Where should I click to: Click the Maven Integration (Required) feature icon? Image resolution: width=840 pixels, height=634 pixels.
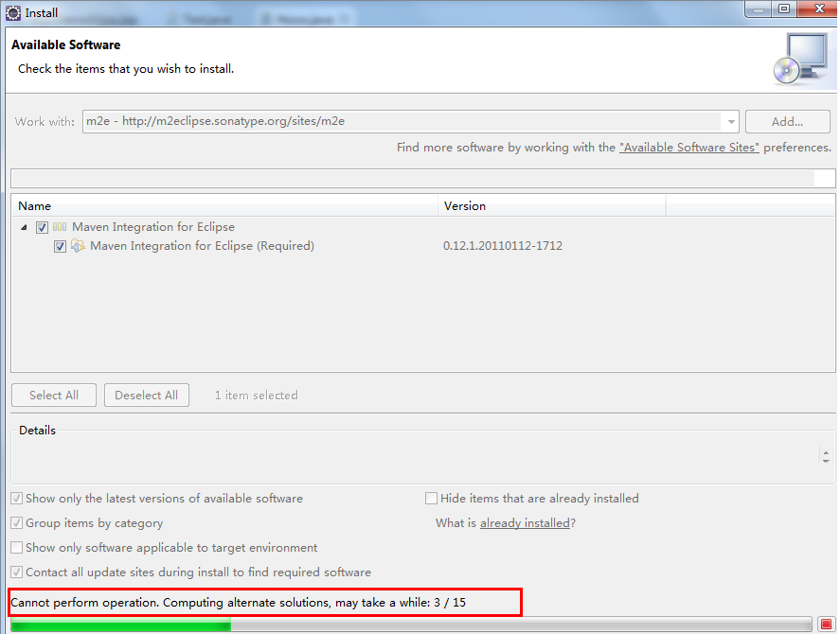click(78, 246)
